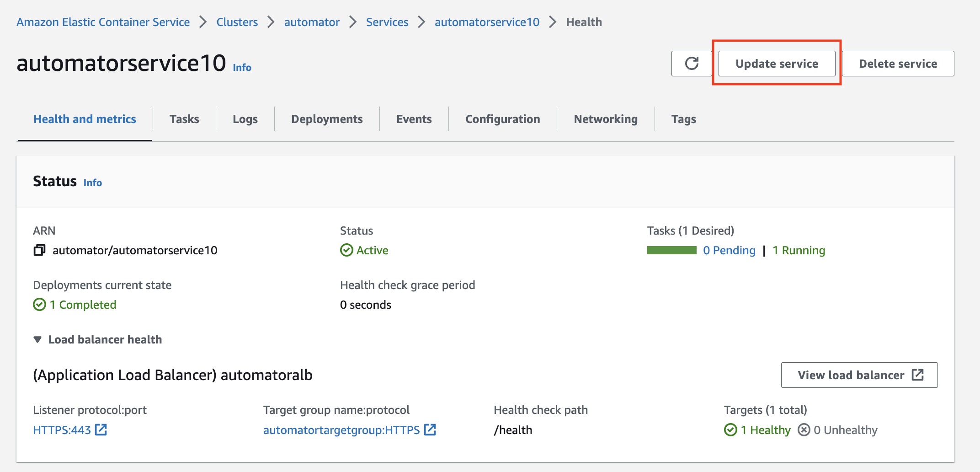Navigate to Clusters in the breadcrumb
This screenshot has height=472, width=980.
237,22
